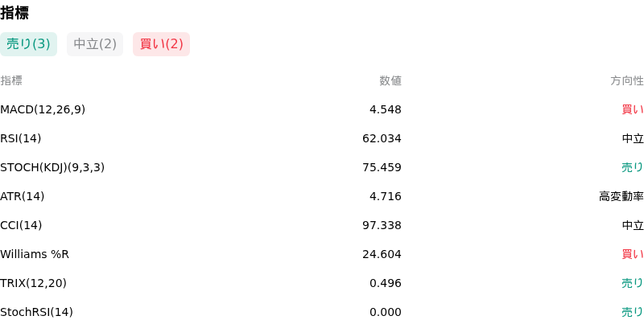644x320 pixels.
Task: Open the RSI(14) indicator row
Action: pos(322,138)
